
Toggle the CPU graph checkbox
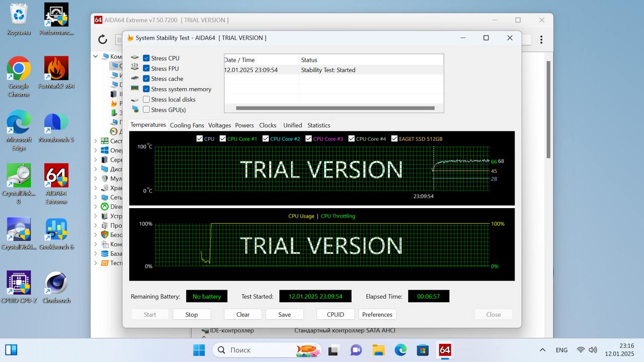200,139
